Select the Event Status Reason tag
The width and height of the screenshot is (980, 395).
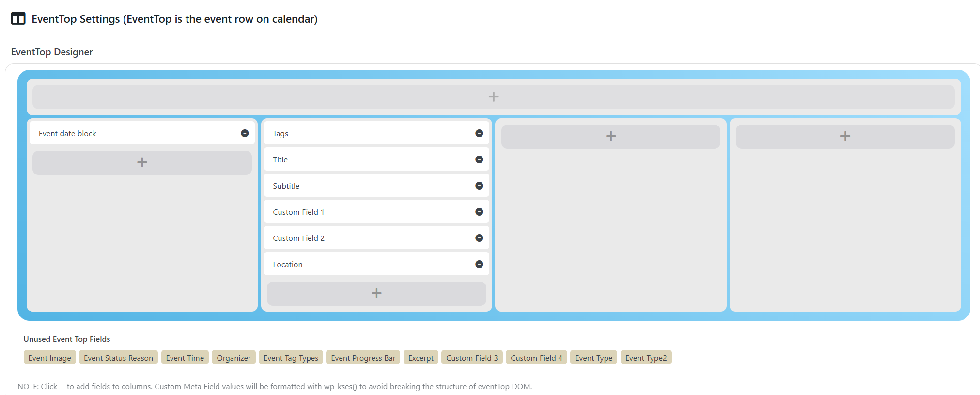tap(118, 358)
